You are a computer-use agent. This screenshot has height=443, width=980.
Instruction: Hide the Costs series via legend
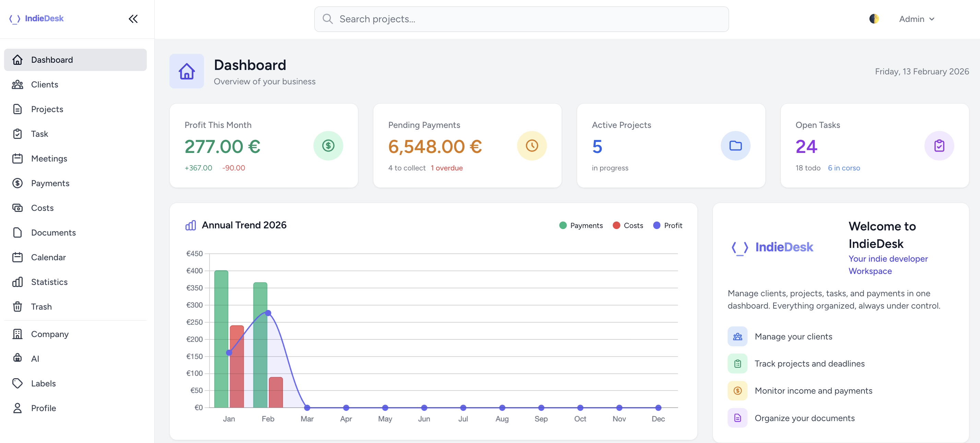[x=628, y=226]
